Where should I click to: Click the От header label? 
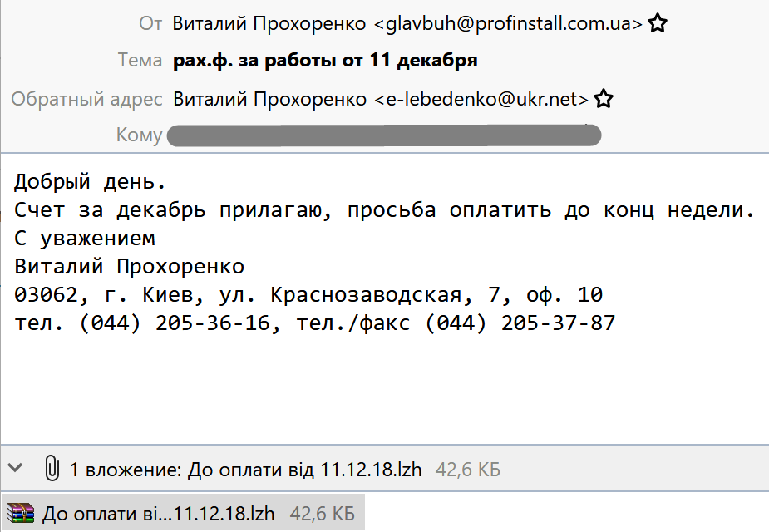click(x=150, y=23)
